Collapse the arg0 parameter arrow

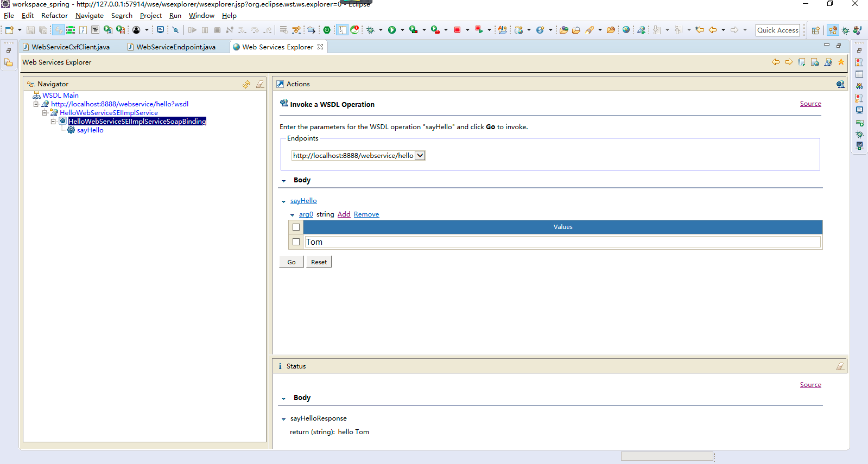pyautogui.click(x=292, y=215)
